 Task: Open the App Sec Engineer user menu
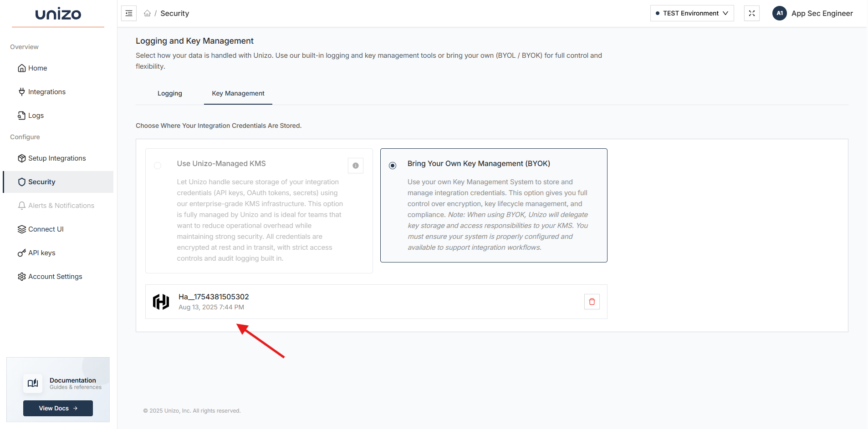822,13
